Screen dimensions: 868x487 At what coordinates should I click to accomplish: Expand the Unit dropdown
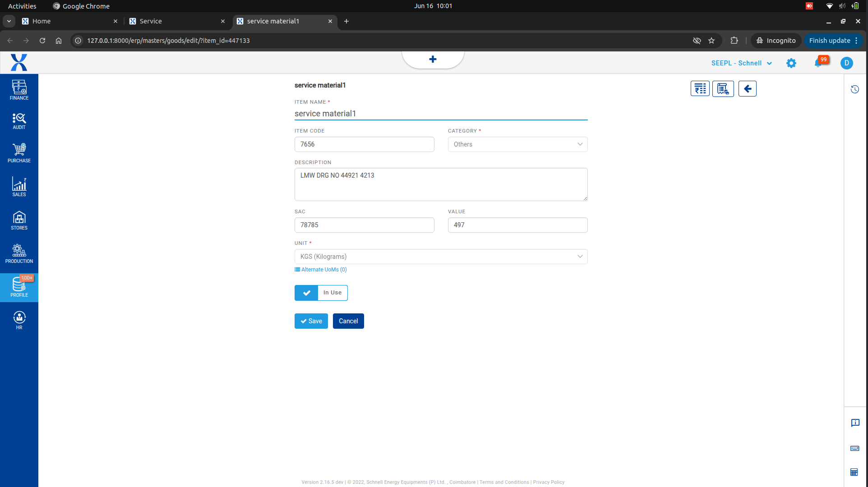tap(441, 257)
